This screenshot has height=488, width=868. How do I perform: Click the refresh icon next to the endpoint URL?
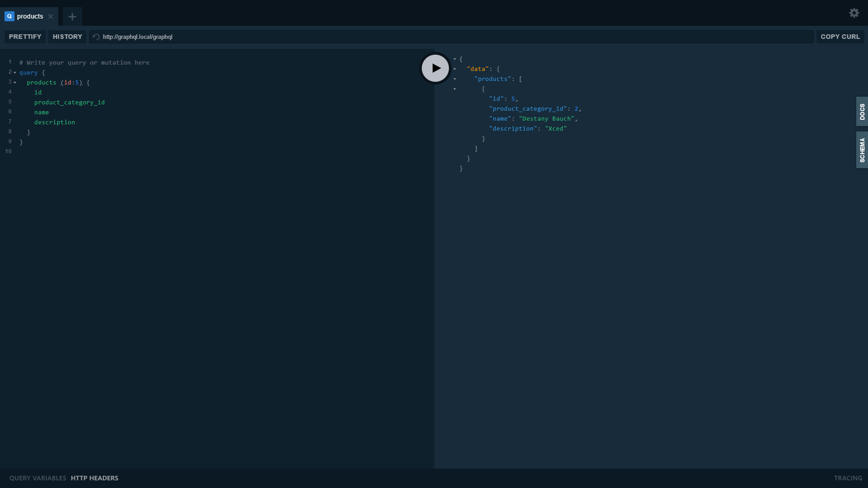click(x=96, y=37)
